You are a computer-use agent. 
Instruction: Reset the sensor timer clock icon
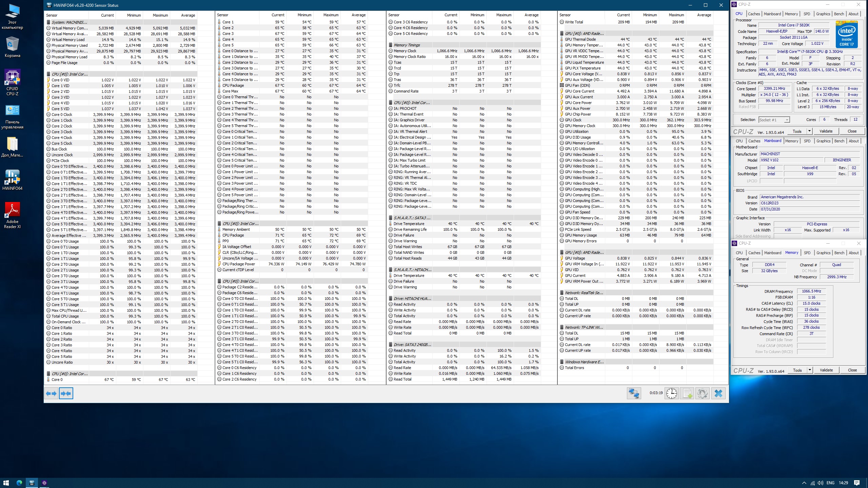(x=671, y=393)
